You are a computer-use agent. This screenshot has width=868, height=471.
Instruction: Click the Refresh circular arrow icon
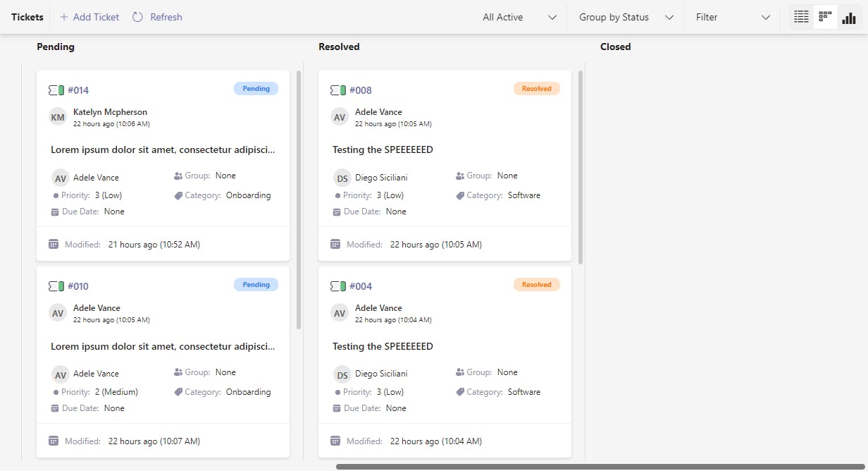coord(138,17)
